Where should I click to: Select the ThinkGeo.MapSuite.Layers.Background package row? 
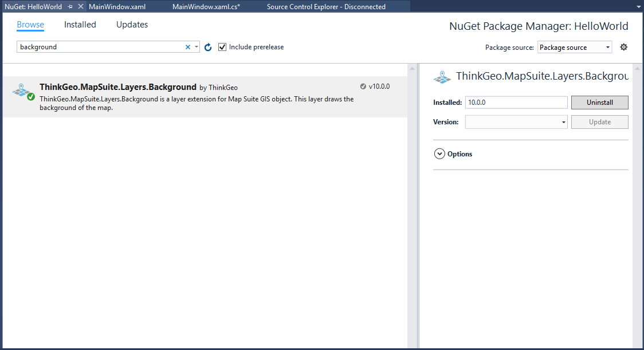click(x=205, y=97)
